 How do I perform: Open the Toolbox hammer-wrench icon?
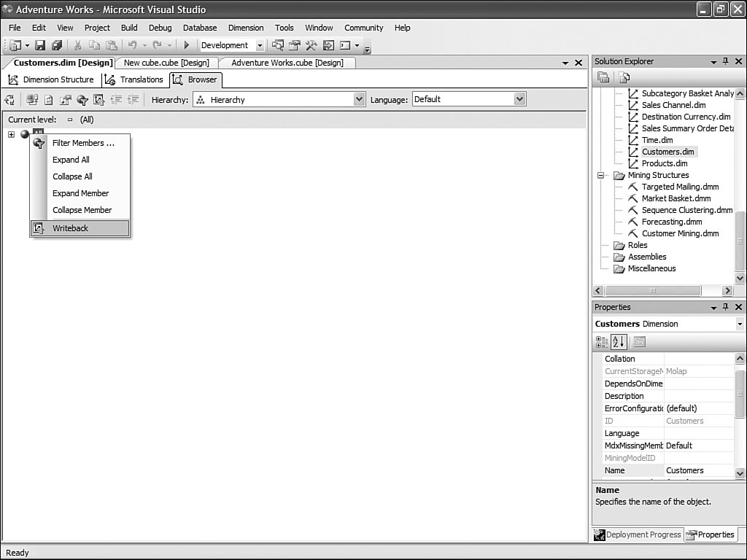311,45
